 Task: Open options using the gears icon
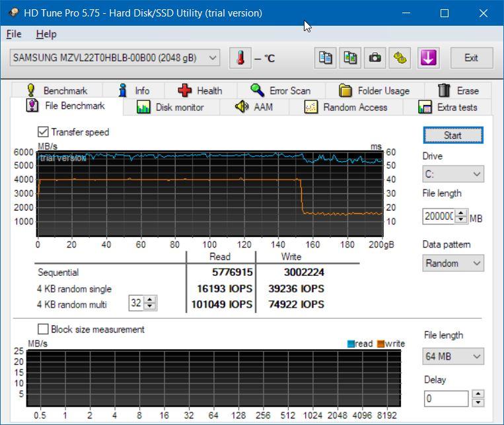pos(400,58)
